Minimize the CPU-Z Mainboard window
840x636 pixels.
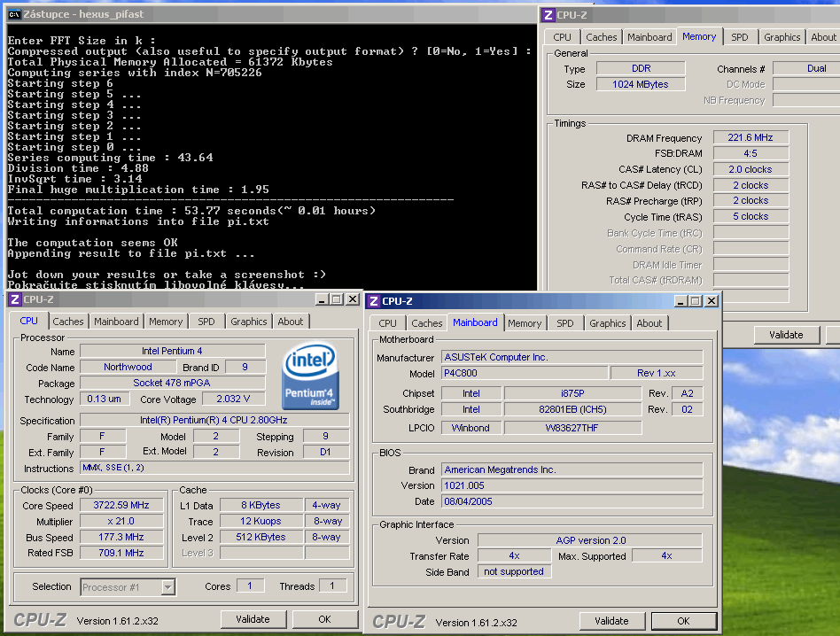coord(681,301)
